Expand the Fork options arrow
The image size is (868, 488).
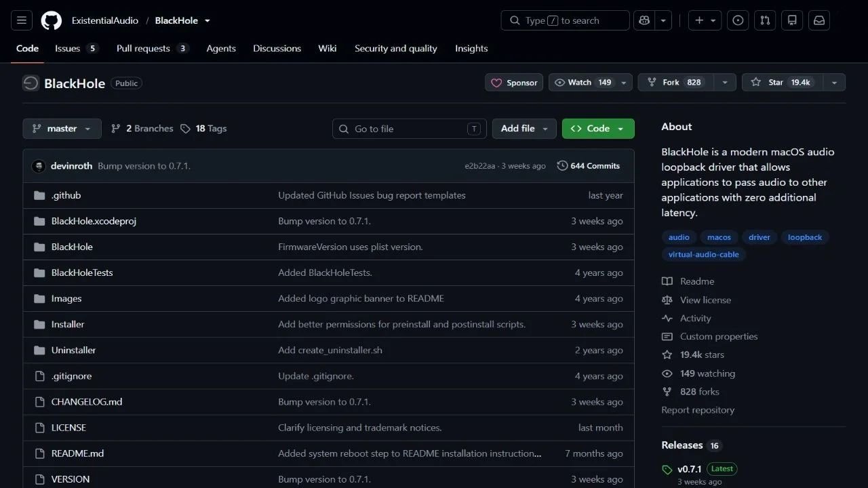click(x=725, y=82)
